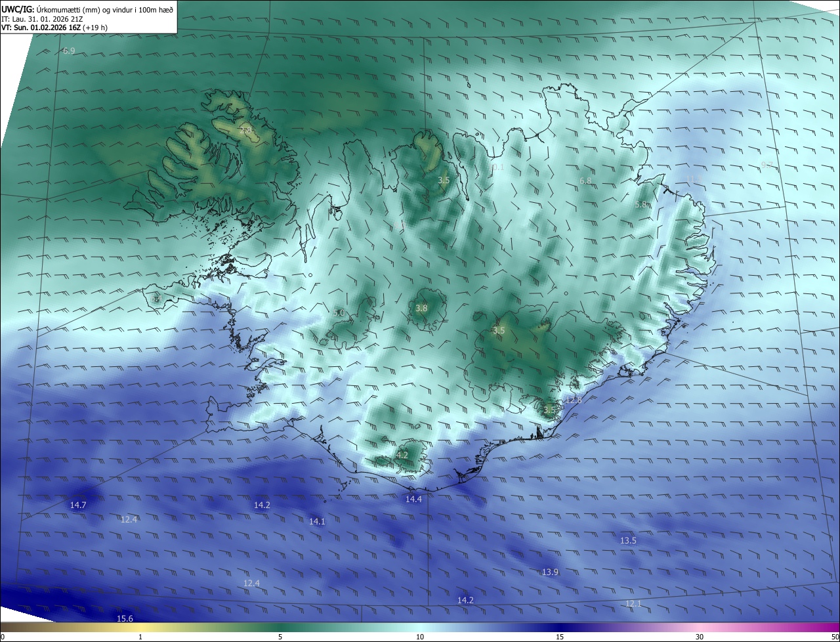Click the '15.6' value above the color bar

click(125, 618)
